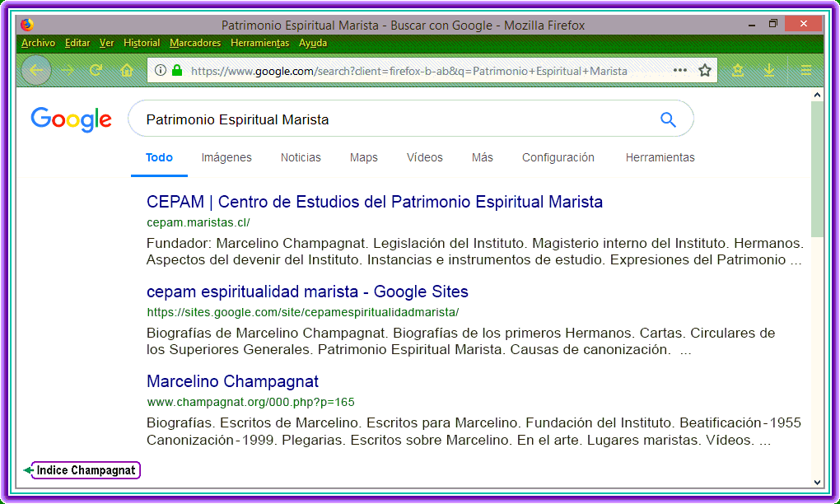Click the cepam.maristas.cl URL
This screenshot has height=504, width=840.
pos(198,222)
